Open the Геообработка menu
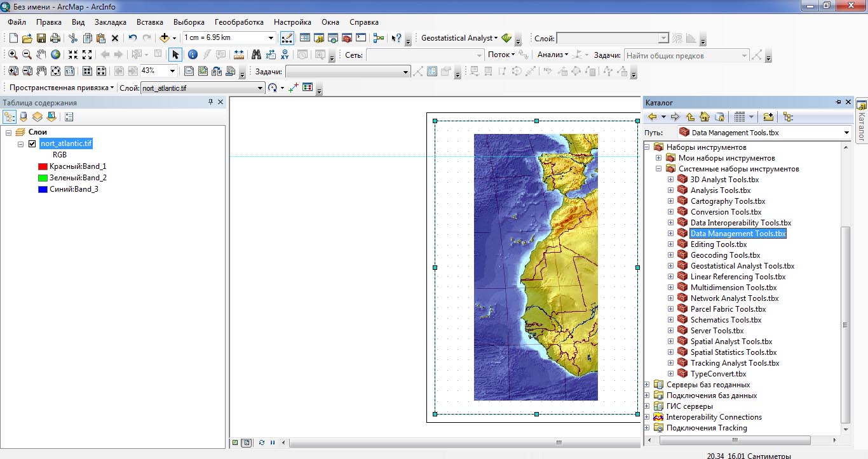868x459 pixels. coord(239,22)
